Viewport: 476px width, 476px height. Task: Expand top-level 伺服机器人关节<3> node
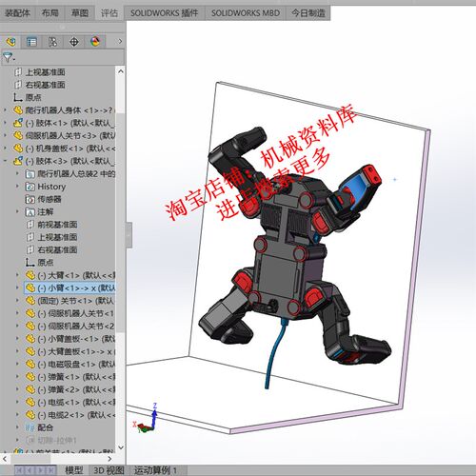click(5, 135)
